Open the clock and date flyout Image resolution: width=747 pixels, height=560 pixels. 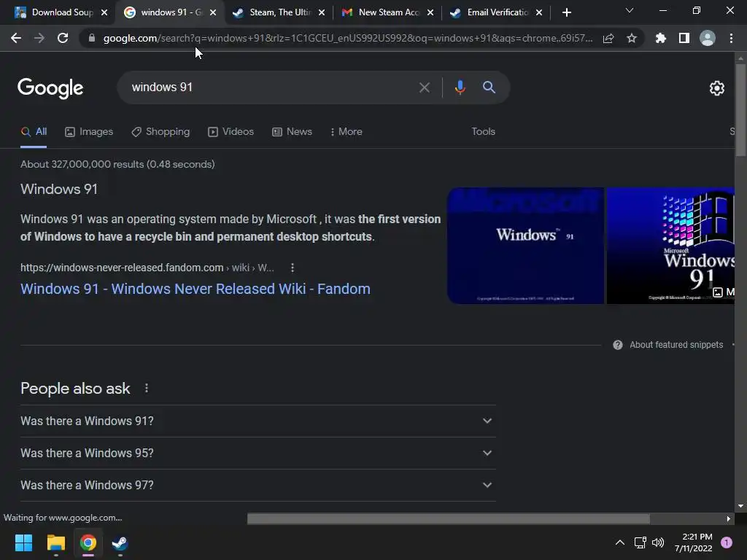click(x=693, y=542)
